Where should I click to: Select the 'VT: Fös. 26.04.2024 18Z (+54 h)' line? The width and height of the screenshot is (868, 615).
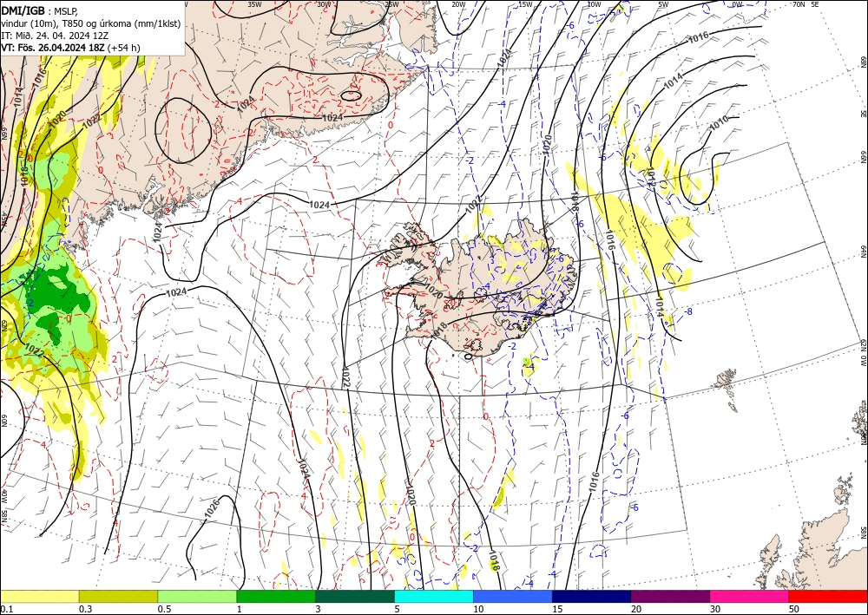click(70, 48)
